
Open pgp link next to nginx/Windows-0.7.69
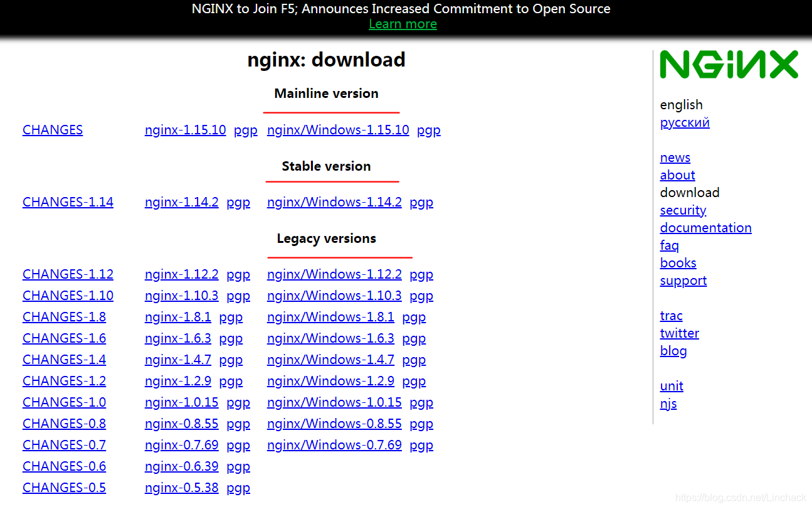pyautogui.click(x=421, y=446)
